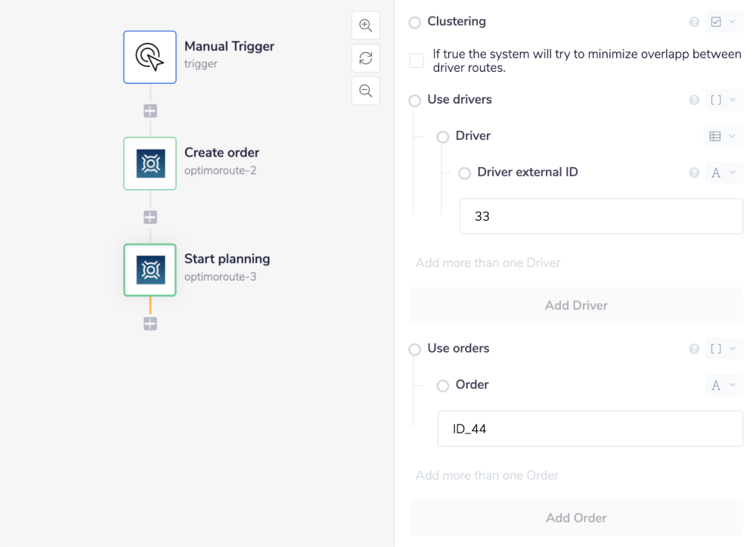Enable the Clustering minimize overlap checkbox
Viewport: 756px width, 547px height.
417,61
